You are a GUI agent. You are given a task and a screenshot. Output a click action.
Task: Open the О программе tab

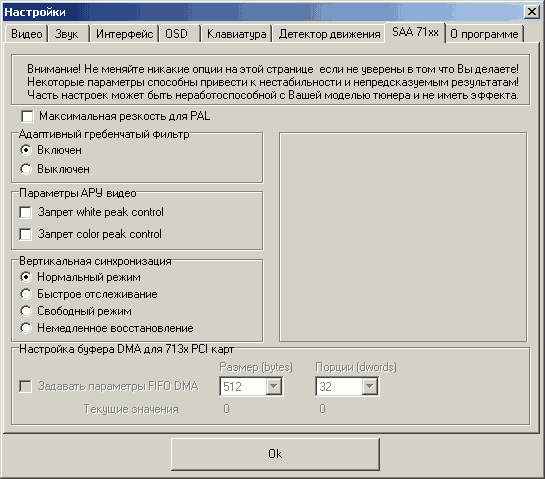[484, 34]
